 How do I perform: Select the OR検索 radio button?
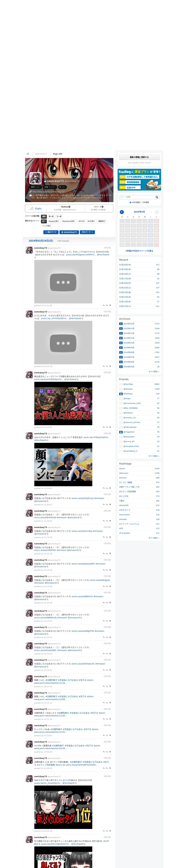(141, 203)
